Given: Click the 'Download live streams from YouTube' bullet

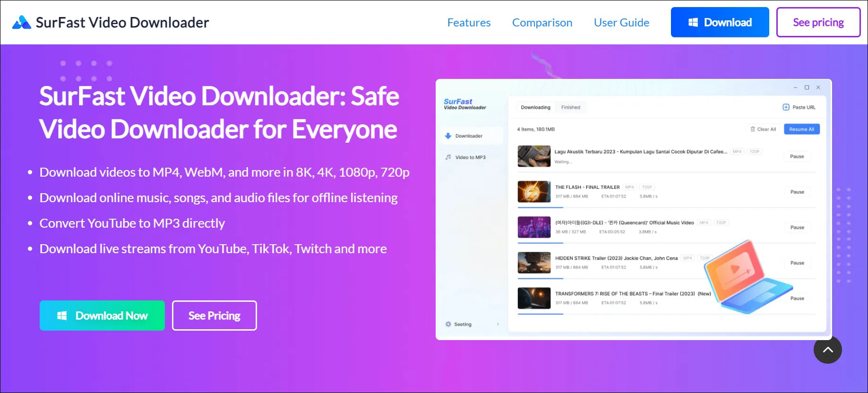Looking at the screenshot, I should [x=213, y=248].
